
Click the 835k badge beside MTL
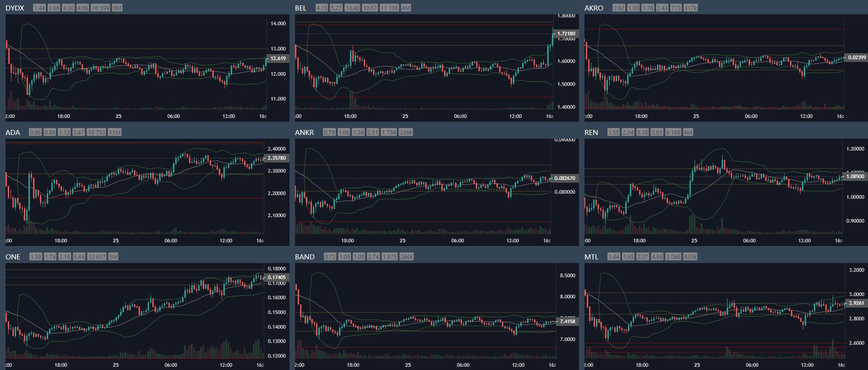pos(690,257)
